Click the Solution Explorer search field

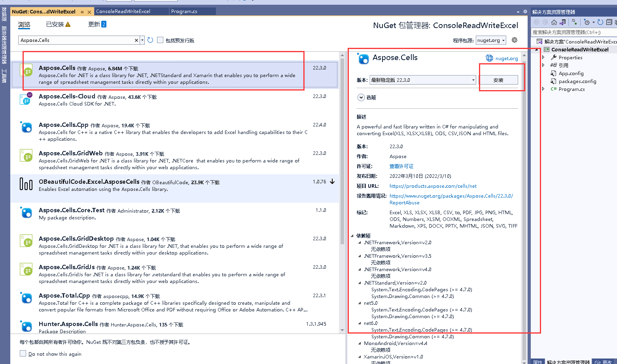pyautogui.click(x=573, y=32)
